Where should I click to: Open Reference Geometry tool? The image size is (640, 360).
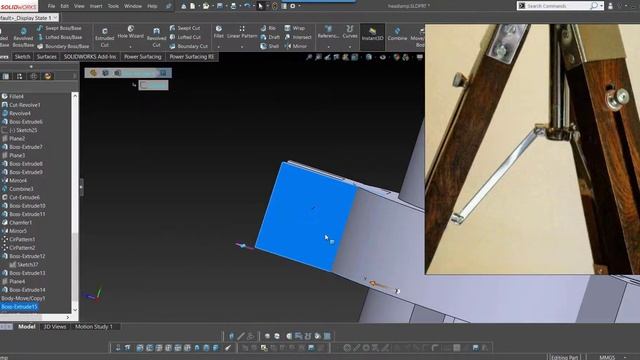(x=328, y=32)
